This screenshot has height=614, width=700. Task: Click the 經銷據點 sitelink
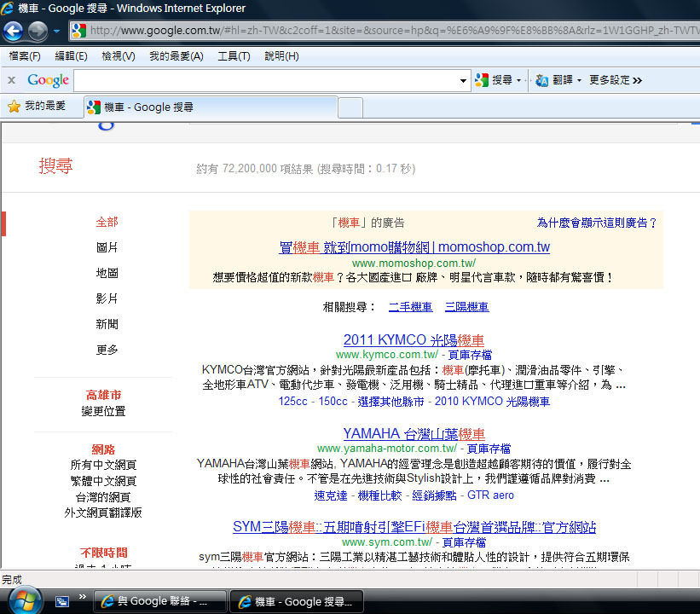434,495
